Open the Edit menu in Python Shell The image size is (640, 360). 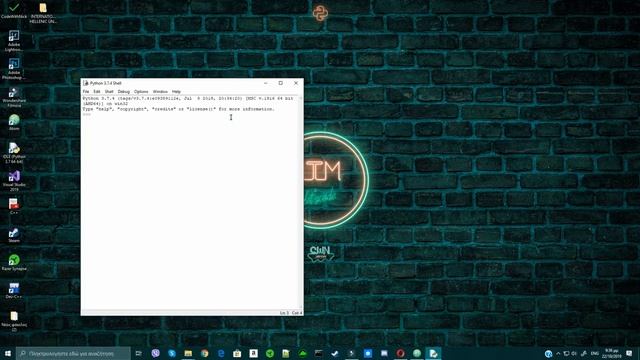(x=97, y=91)
